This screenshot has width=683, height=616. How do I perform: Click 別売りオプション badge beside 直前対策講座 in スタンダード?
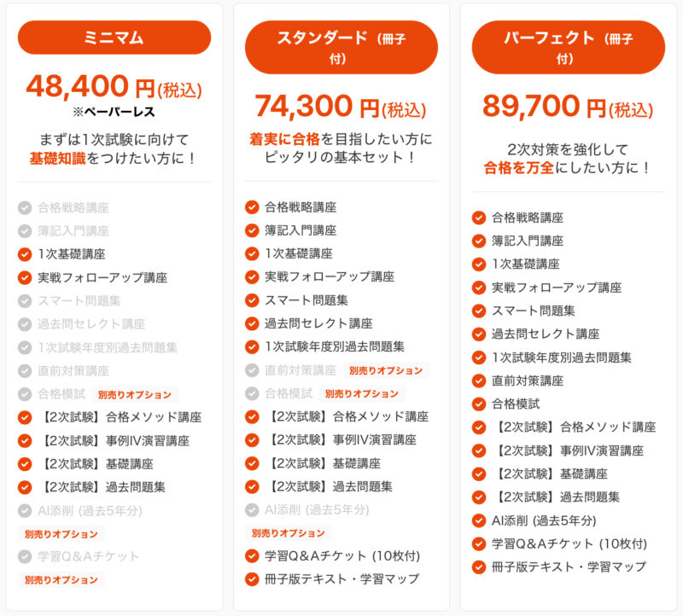pyautogui.click(x=385, y=370)
